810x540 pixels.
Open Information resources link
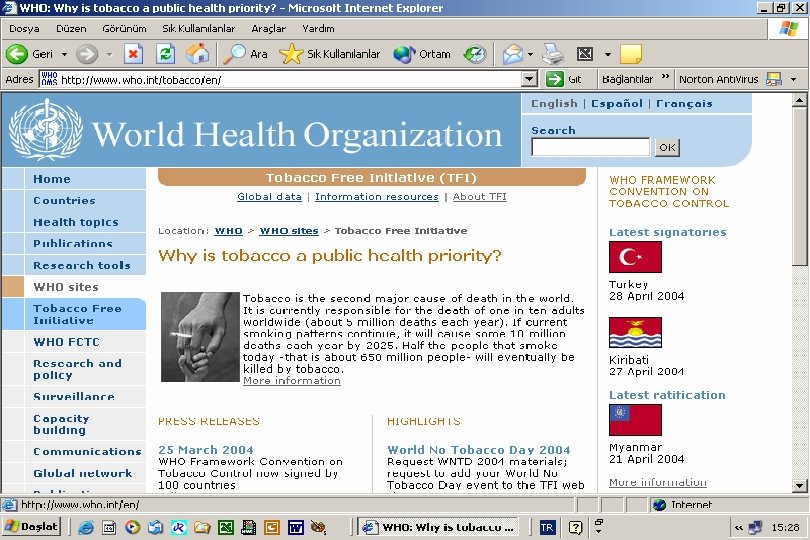(377, 196)
